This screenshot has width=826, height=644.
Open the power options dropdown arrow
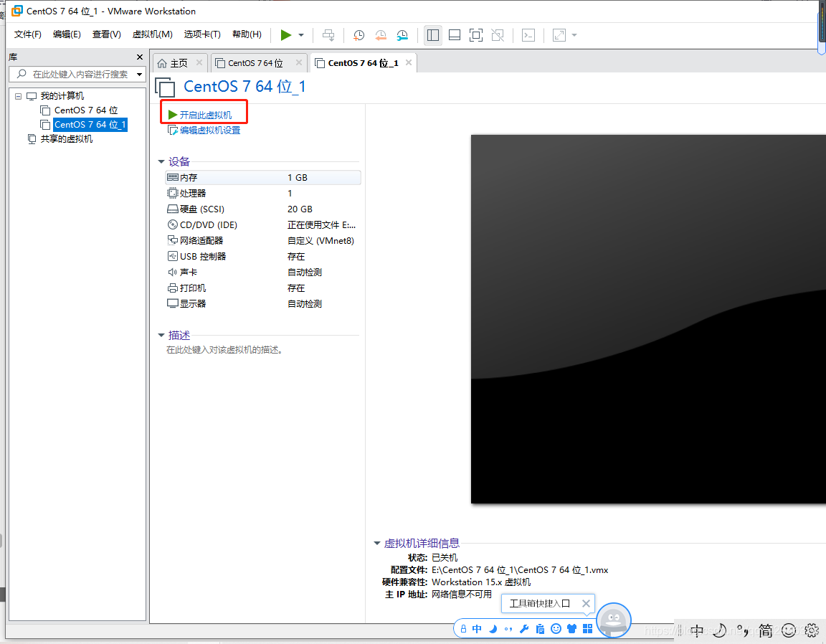[x=301, y=35]
